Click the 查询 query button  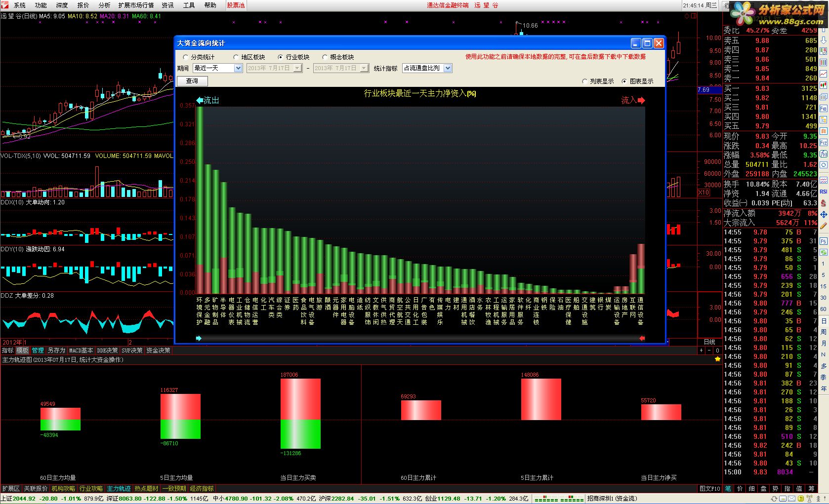(192, 81)
